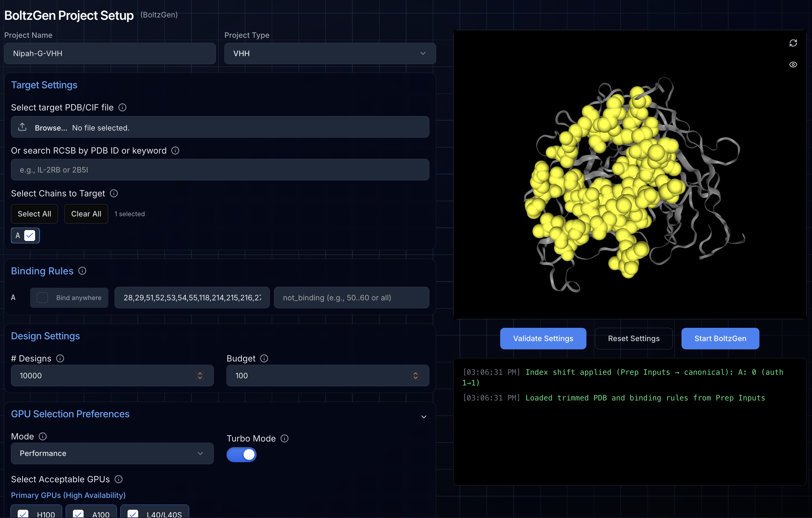Turn off the Turbo Mode switch
This screenshot has width=812, height=518.
coord(242,454)
